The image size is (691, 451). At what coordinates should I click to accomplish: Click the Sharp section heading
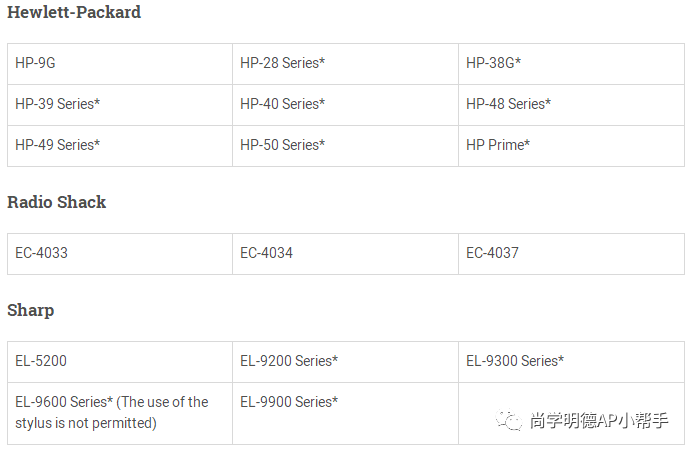pyautogui.click(x=30, y=311)
